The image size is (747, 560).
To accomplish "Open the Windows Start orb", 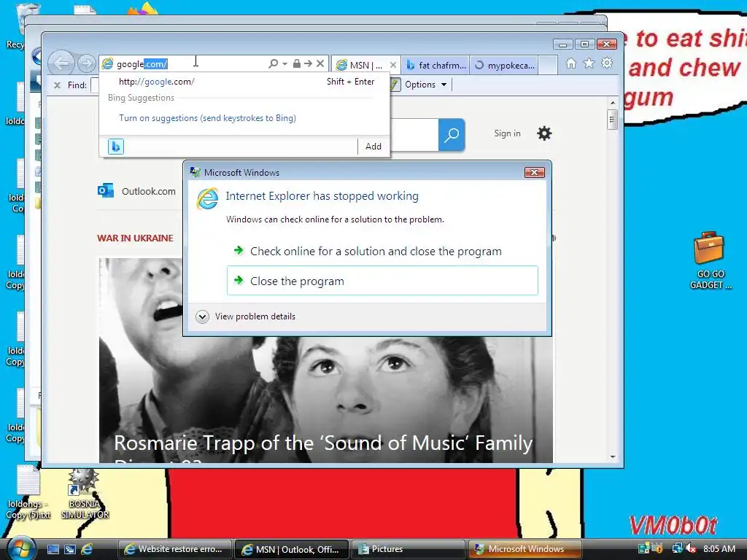I will coord(20,548).
